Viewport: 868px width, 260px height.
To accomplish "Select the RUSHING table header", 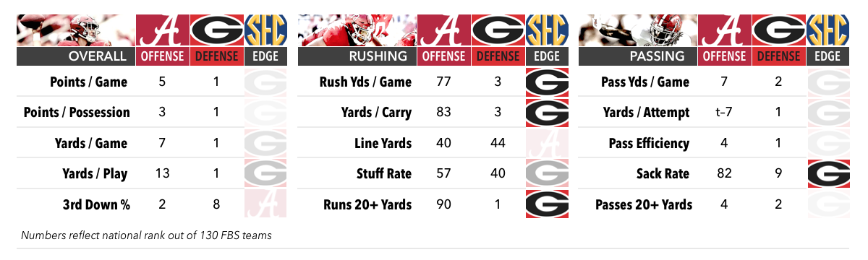I will tap(357, 56).
